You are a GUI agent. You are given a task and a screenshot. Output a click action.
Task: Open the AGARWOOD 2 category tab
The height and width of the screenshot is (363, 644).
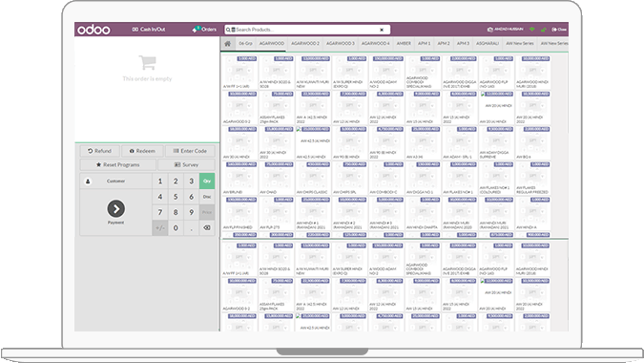[305, 44]
